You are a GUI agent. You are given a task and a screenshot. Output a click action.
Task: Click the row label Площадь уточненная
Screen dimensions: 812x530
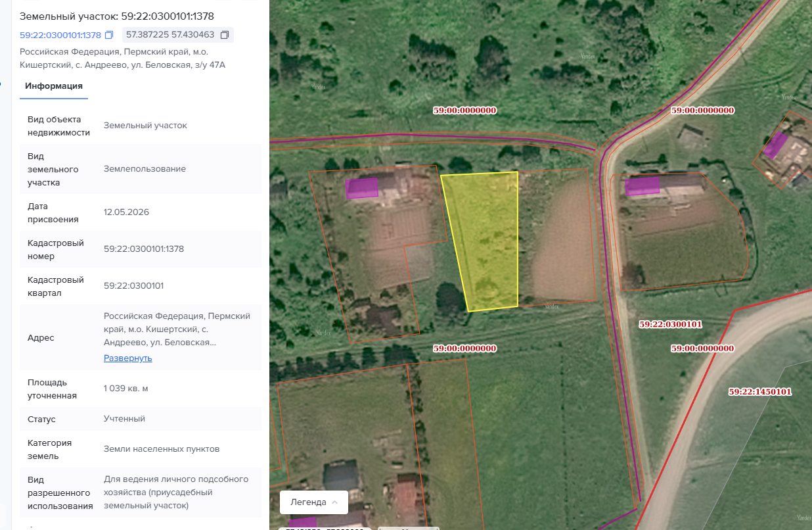[52, 389]
